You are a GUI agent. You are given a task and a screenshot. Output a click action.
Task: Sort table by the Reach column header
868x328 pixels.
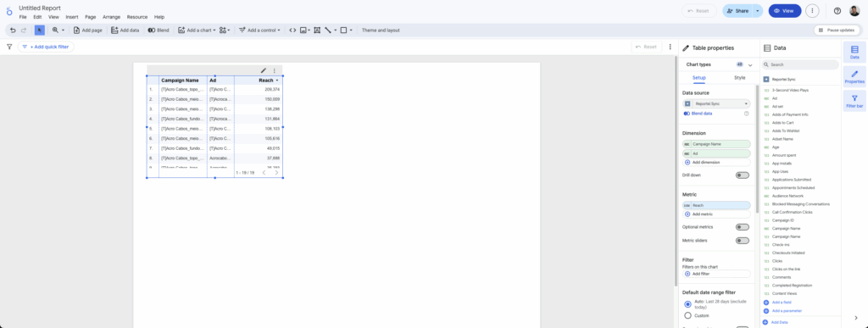[266, 81]
